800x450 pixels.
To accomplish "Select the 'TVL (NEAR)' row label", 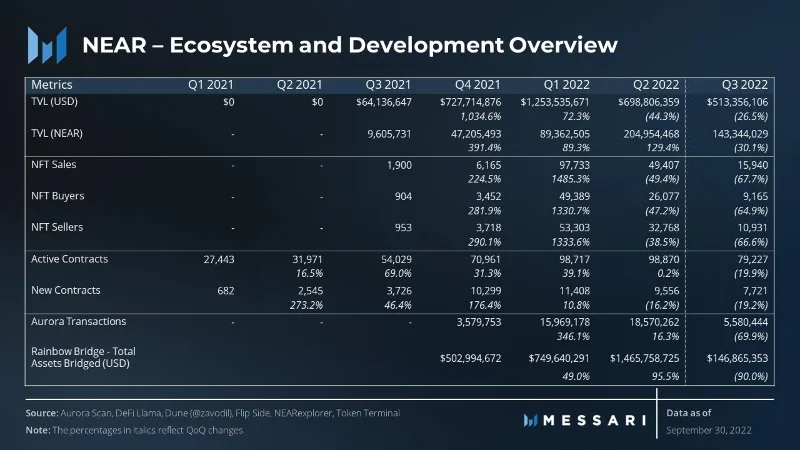I will [x=57, y=133].
